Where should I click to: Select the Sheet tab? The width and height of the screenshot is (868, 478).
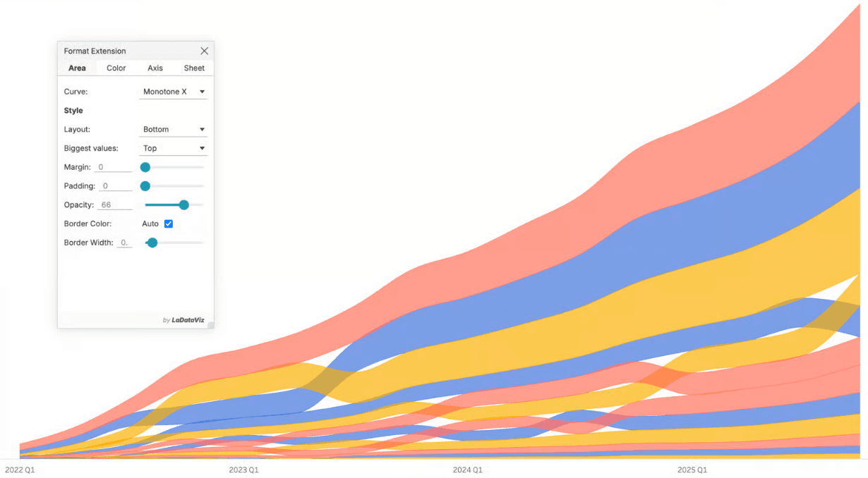coord(194,68)
